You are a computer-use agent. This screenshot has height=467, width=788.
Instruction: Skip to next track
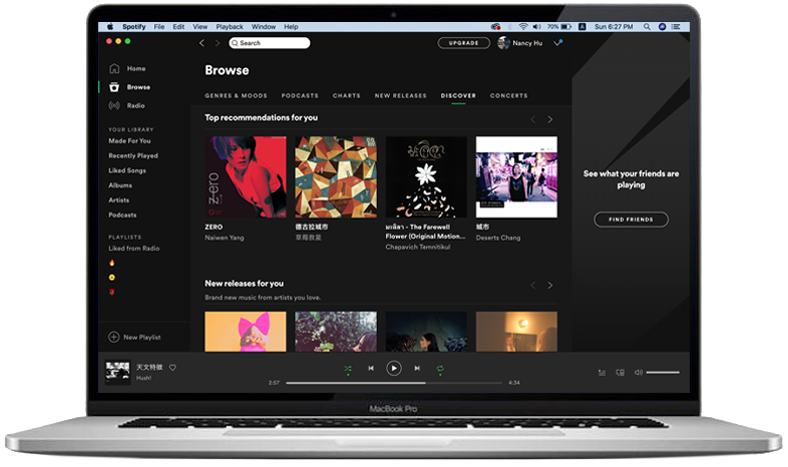(x=417, y=368)
